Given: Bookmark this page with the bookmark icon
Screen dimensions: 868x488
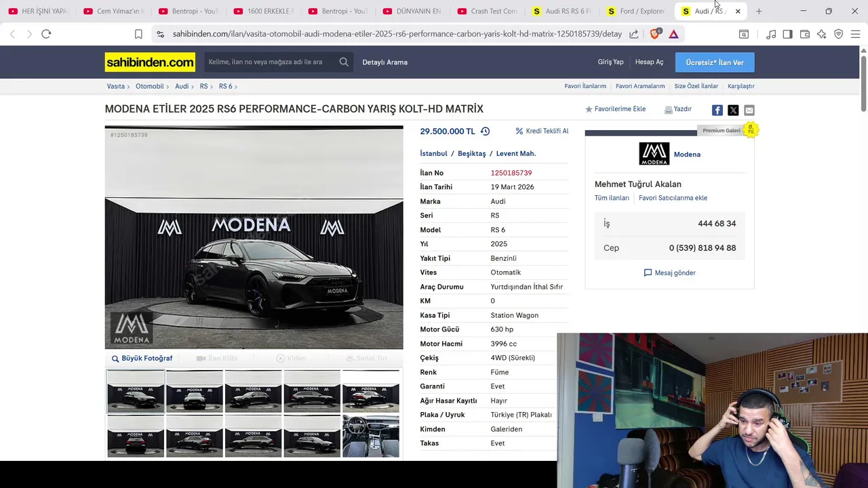Looking at the screenshot, I should click(x=138, y=34).
